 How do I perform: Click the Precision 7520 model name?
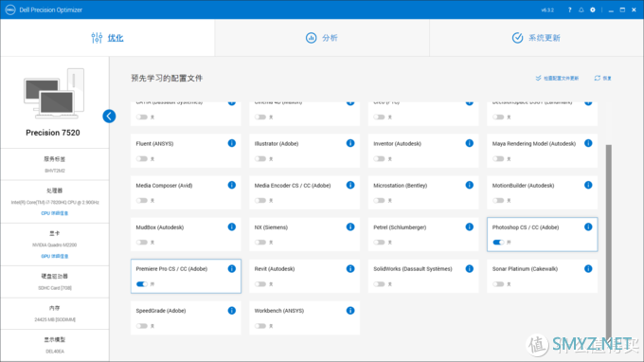click(x=53, y=133)
